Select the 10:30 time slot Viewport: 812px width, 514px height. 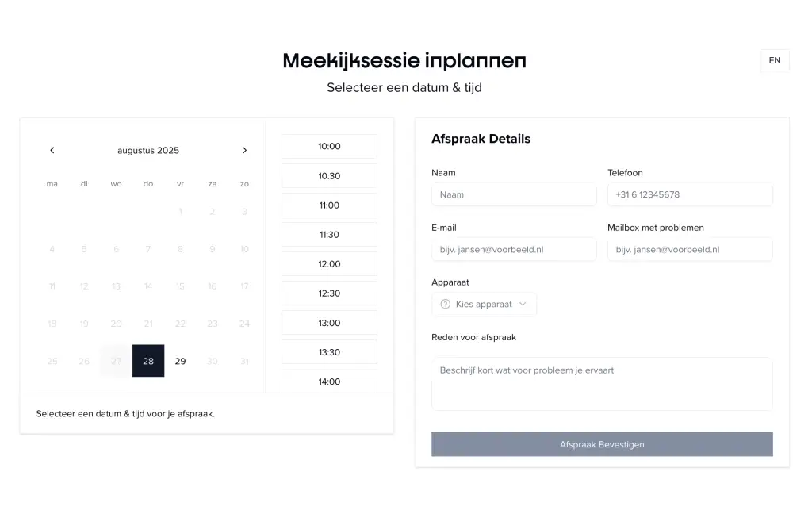329,176
